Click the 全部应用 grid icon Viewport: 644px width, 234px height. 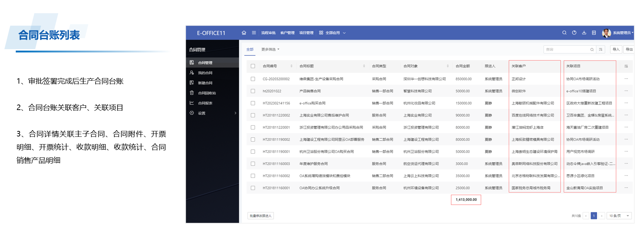pyautogui.click(x=321, y=33)
